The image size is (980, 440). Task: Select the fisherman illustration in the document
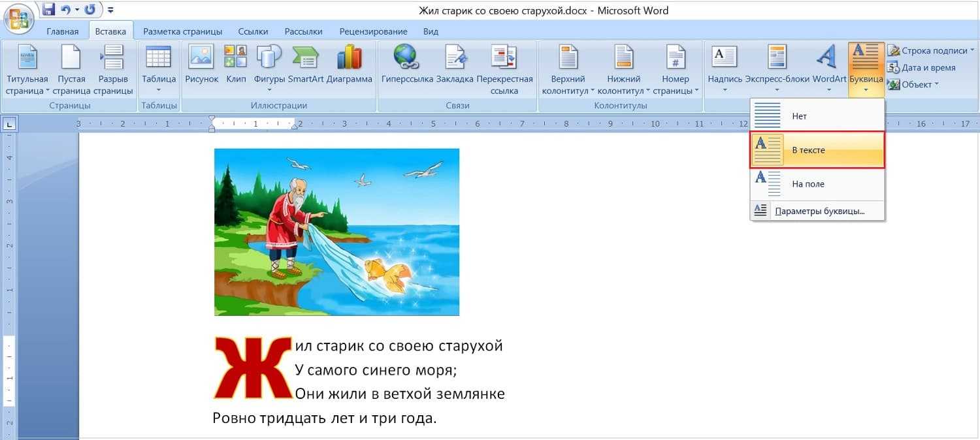336,232
